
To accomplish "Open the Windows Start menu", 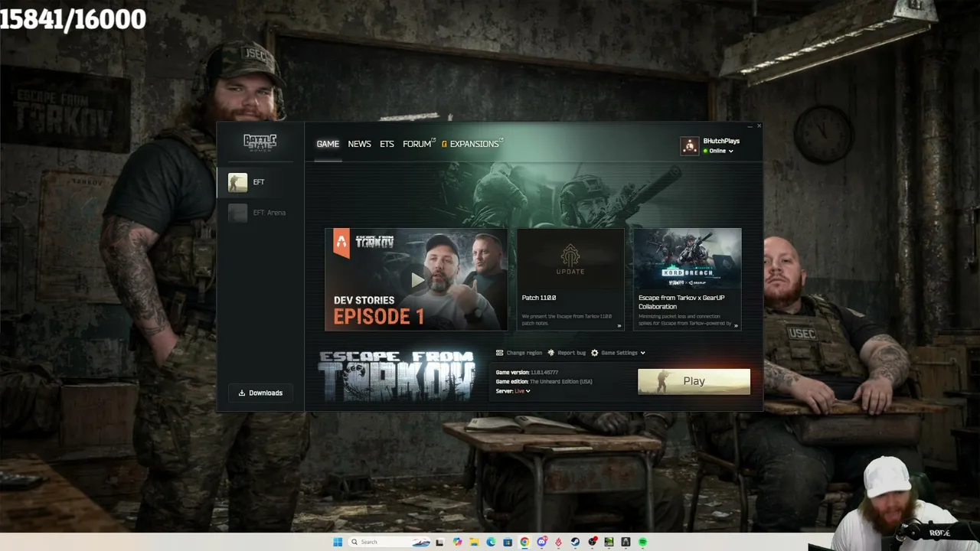I will click(x=338, y=542).
